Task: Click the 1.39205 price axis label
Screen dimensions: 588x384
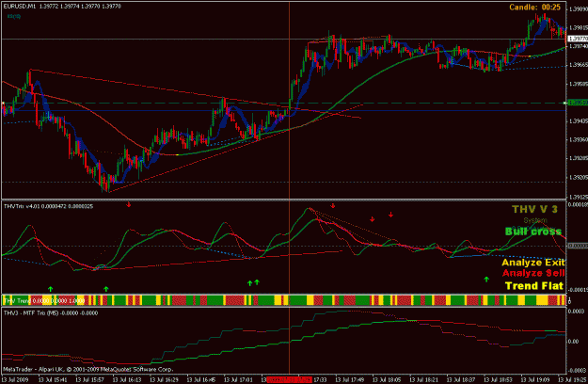Action: point(578,177)
